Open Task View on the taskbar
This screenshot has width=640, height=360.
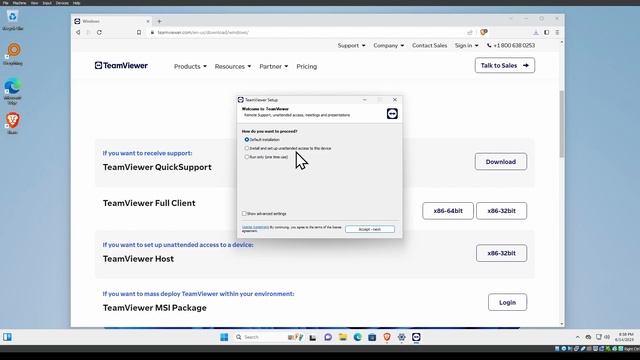313,337
